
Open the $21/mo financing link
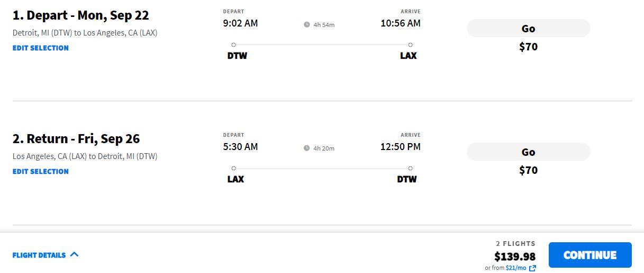click(516, 268)
